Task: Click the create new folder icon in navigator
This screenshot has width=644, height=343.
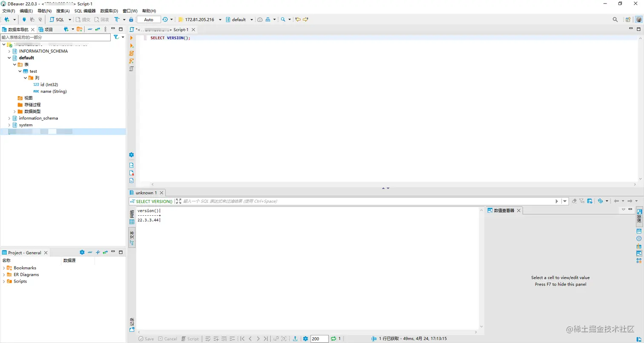Action: tap(79, 29)
